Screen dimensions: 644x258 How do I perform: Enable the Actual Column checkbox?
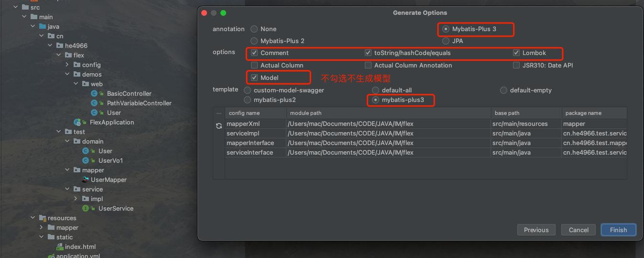(x=254, y=65)
